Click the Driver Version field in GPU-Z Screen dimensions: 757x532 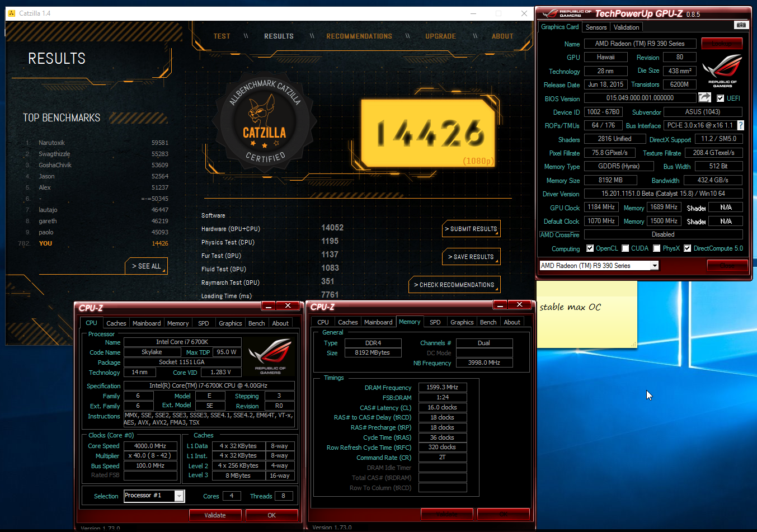(x=663, y=194)
